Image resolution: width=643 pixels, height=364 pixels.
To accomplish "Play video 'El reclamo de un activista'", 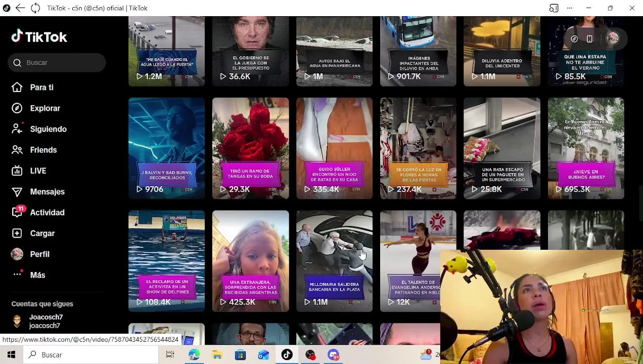I will pyautogui.click(x=167, y=261).
